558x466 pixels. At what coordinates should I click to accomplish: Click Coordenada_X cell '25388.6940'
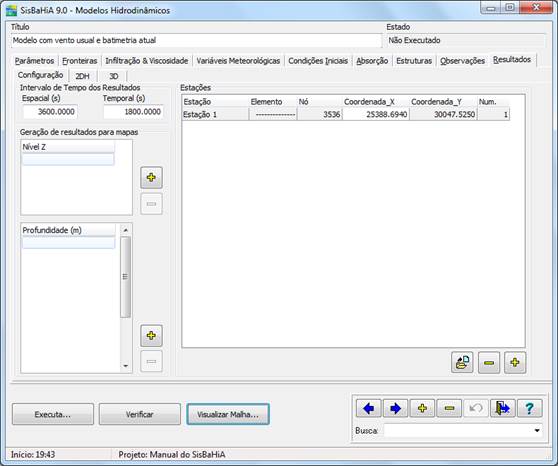coord(375,114)
